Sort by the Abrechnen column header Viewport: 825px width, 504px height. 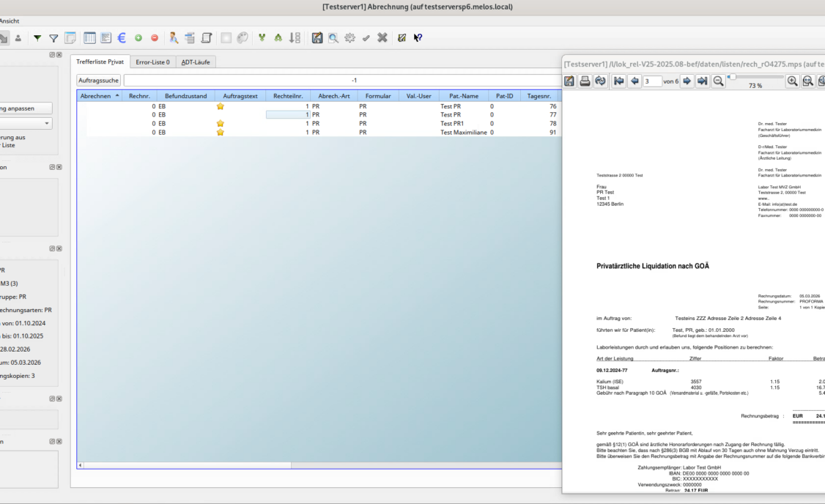pyautogui.click(x=99, y=96)
